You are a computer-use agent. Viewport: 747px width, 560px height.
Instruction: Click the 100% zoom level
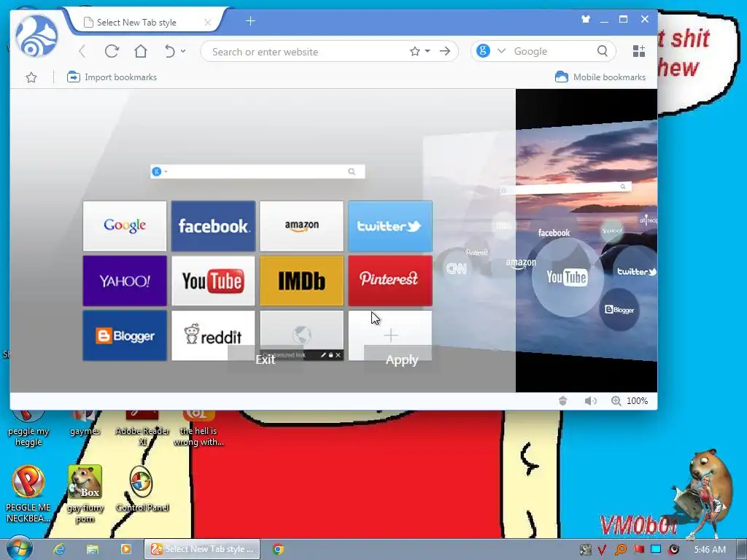coord(637,401)
